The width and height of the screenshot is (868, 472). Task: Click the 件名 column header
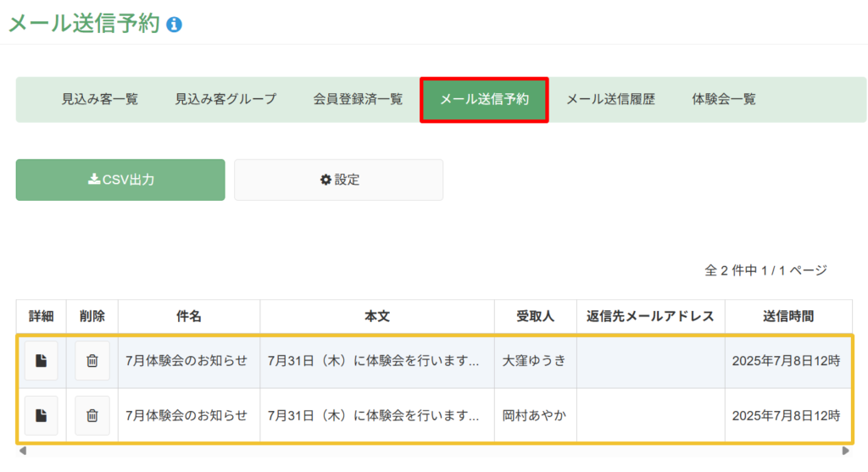[x=189, y=317]
